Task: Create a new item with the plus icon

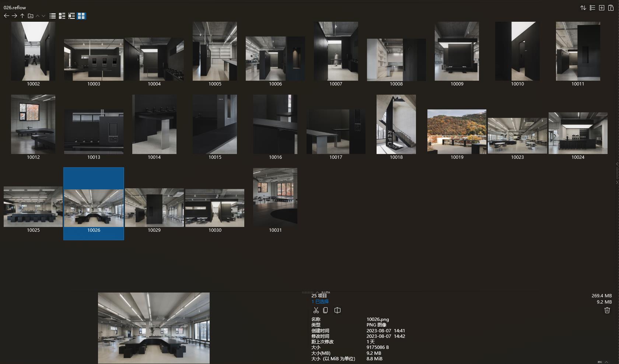Action: pyautogui.click(x=601, y=8)
